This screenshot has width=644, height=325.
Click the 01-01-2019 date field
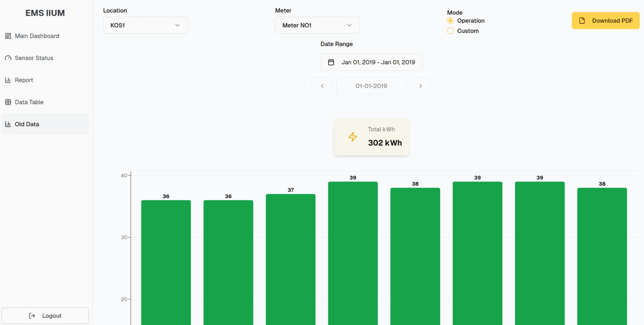pyautogui.click(x=371, y=86)
